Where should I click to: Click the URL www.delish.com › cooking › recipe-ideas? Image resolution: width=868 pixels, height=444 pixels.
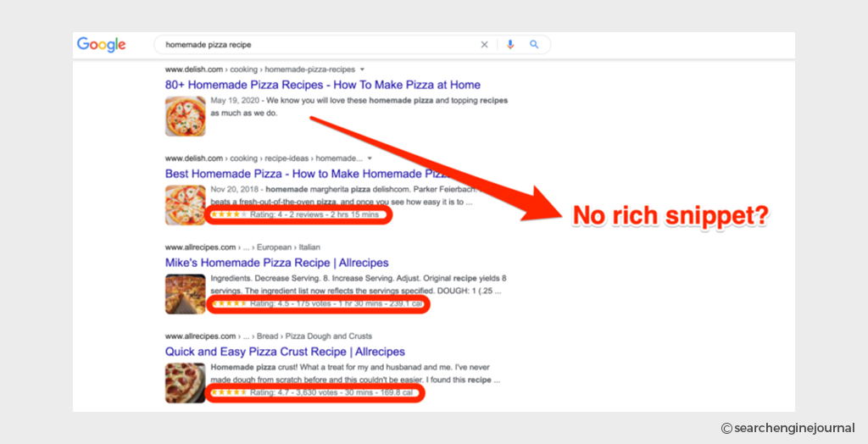pos(264,158)
